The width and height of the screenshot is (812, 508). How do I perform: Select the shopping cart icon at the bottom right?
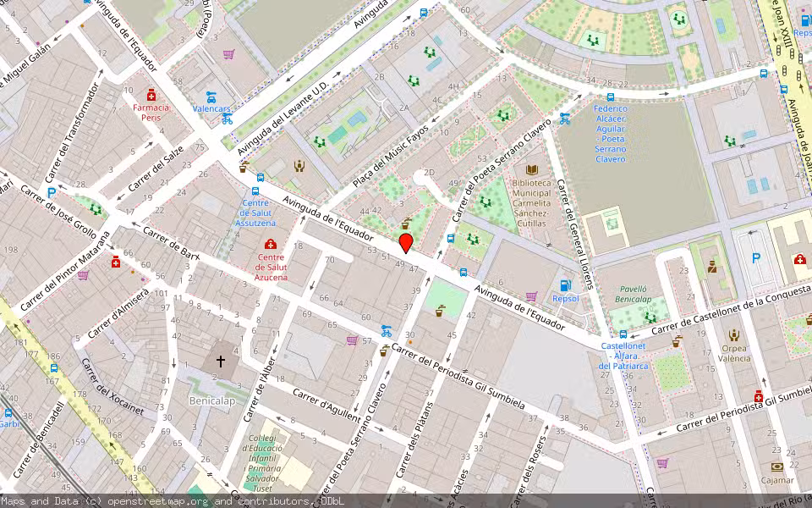click(x=662, y=463)
